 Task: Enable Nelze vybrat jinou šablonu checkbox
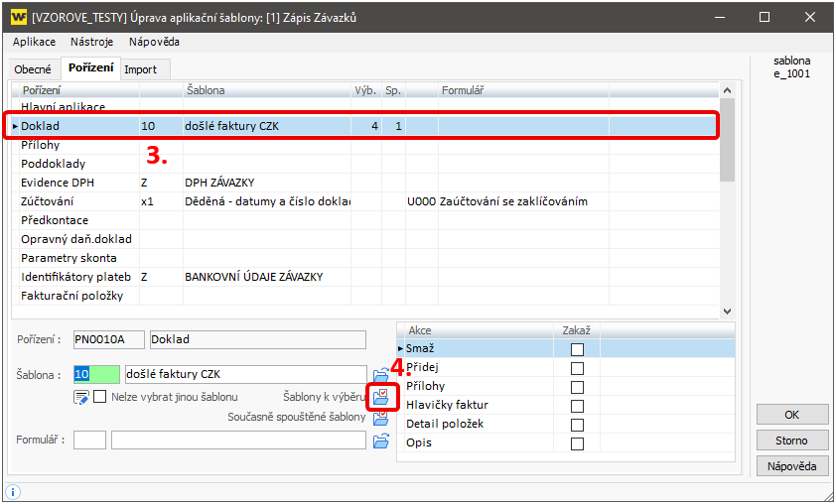[x=99, y=397]
